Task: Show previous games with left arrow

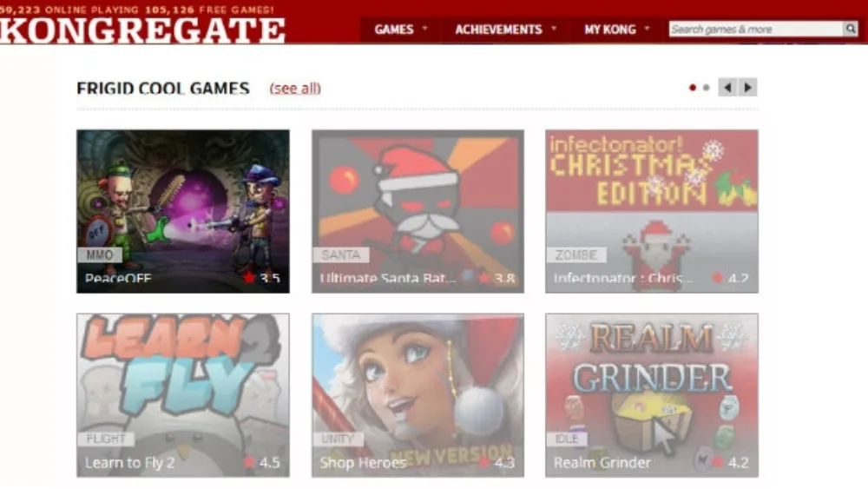Action: (x=727, y=88)
